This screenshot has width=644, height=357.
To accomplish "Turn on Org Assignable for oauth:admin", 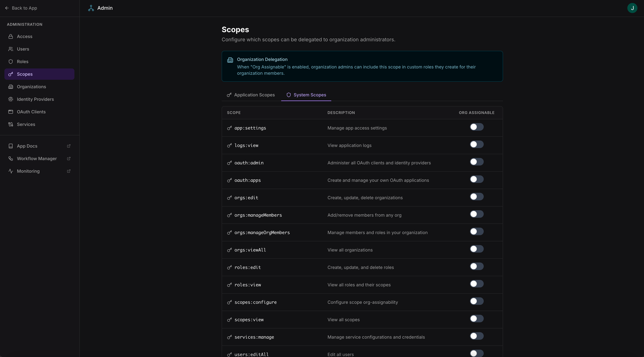I will click(476, 162).
